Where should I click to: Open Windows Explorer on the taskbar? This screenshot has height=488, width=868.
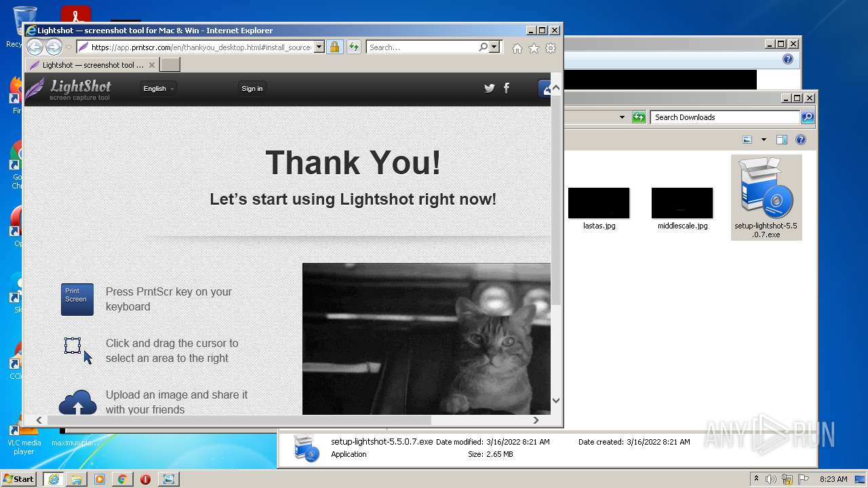point(77,479)
